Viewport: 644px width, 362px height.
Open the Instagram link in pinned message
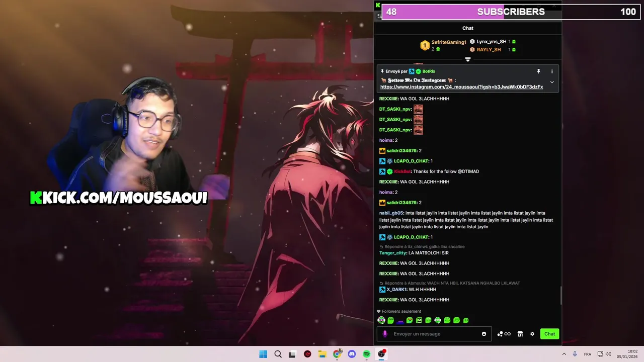click(461, 87)
